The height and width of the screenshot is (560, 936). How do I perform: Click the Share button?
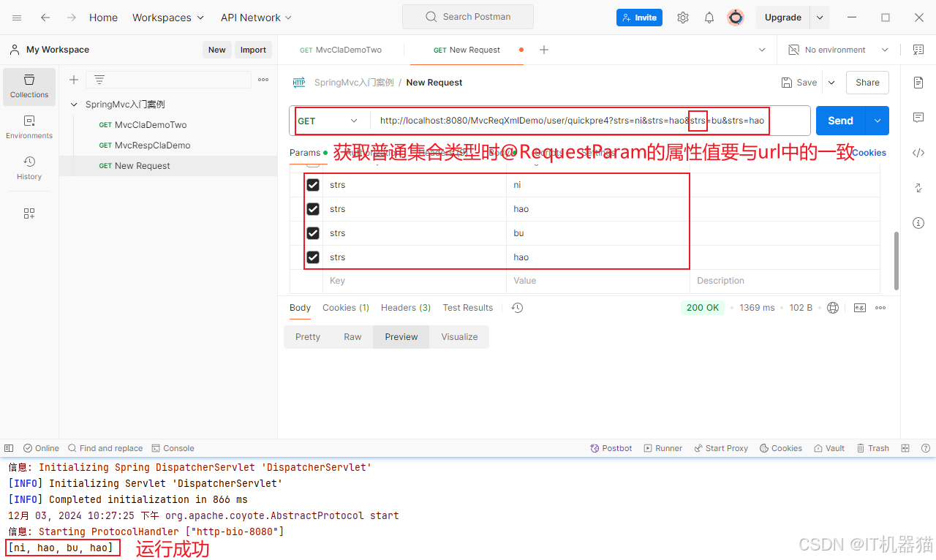tap(867, 83)
